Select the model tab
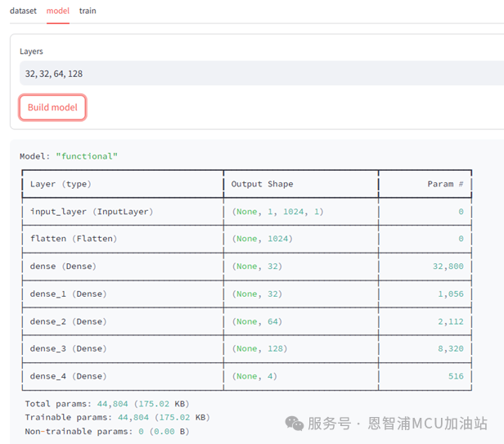This screenshot has width=504, height=444. [57, 11]
